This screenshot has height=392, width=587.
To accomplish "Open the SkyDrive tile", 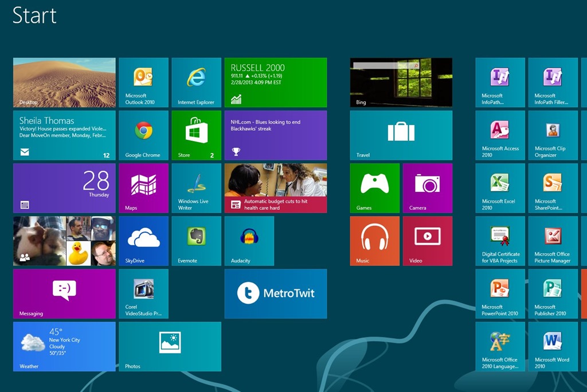I will point(143,241).
